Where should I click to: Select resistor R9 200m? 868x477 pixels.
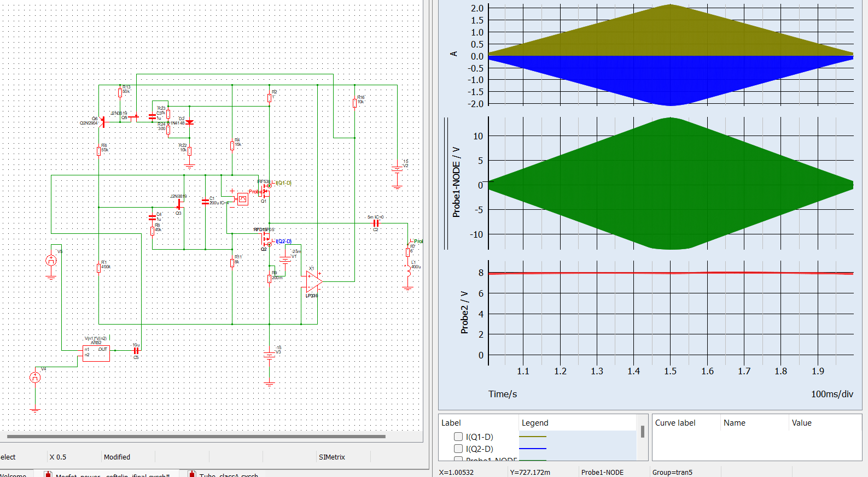(269, 279)
